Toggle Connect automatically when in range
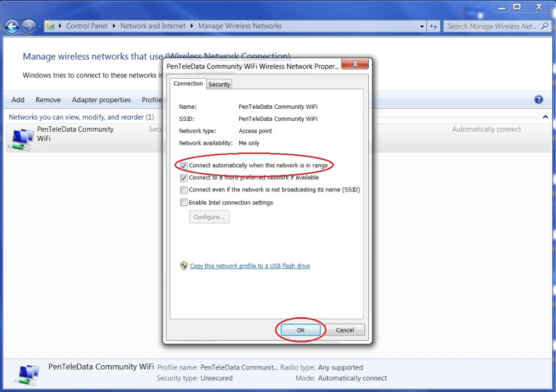The image size is (556, 392). pyautogui.click(x=184, y=166)
